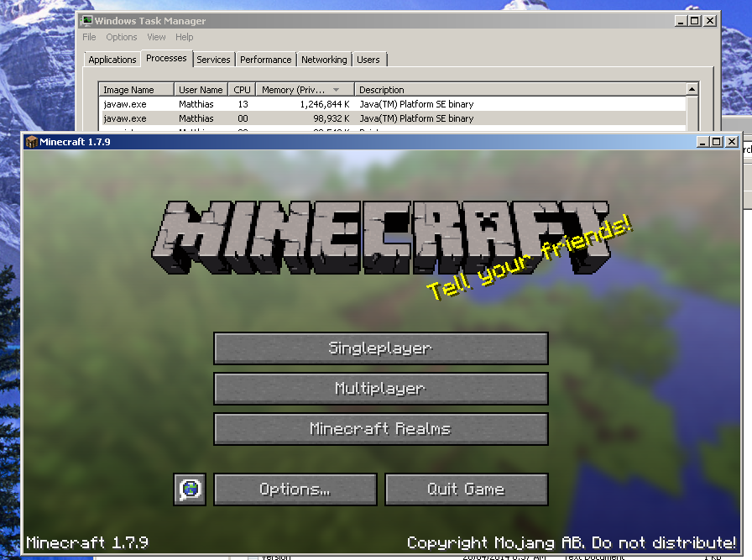
Task: Sort processes by CPU column
Action: coord(243,90)
